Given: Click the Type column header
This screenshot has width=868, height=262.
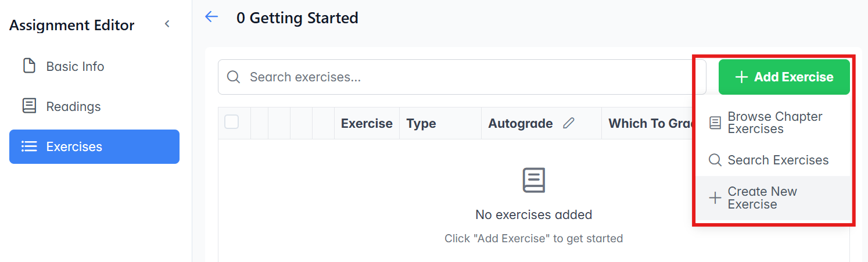Looking at the screenshot, I should 421,123.
